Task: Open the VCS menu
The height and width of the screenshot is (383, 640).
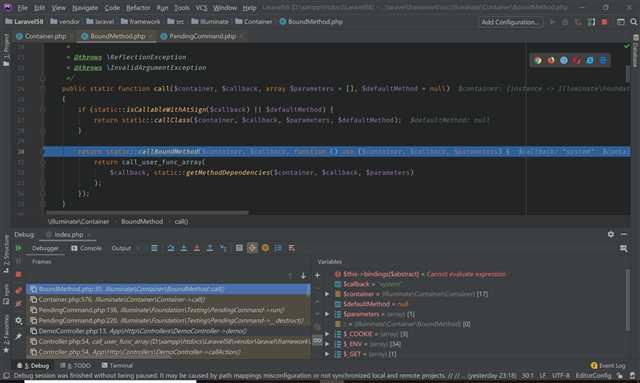Action: click(201, 8)
